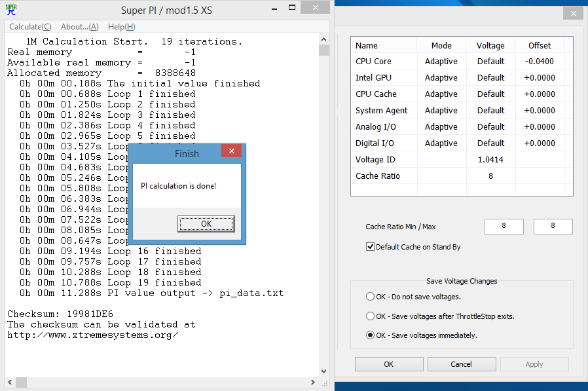Click the 1M Calculation Start line
The image size is (588, 391).
coord(134,41)
